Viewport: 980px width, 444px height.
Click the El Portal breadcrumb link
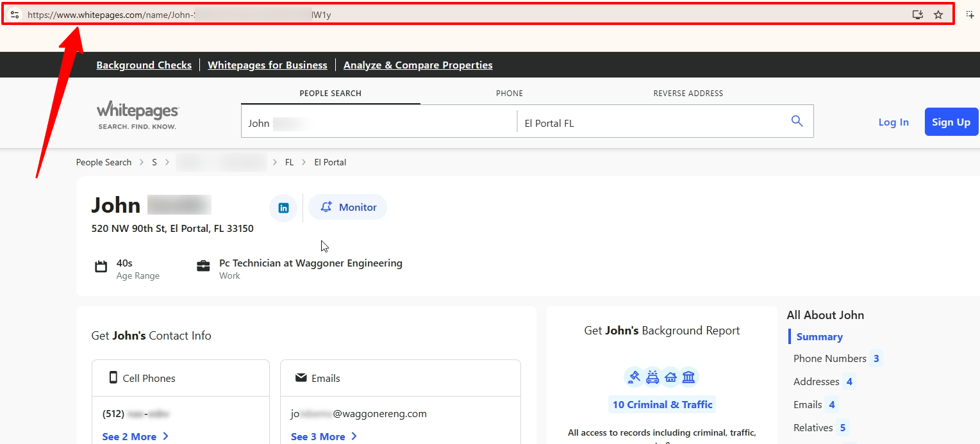pos(330,162)
